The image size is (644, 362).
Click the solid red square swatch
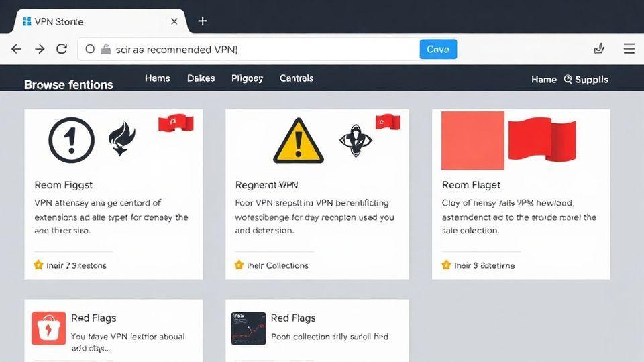click(x=472, y=140)
